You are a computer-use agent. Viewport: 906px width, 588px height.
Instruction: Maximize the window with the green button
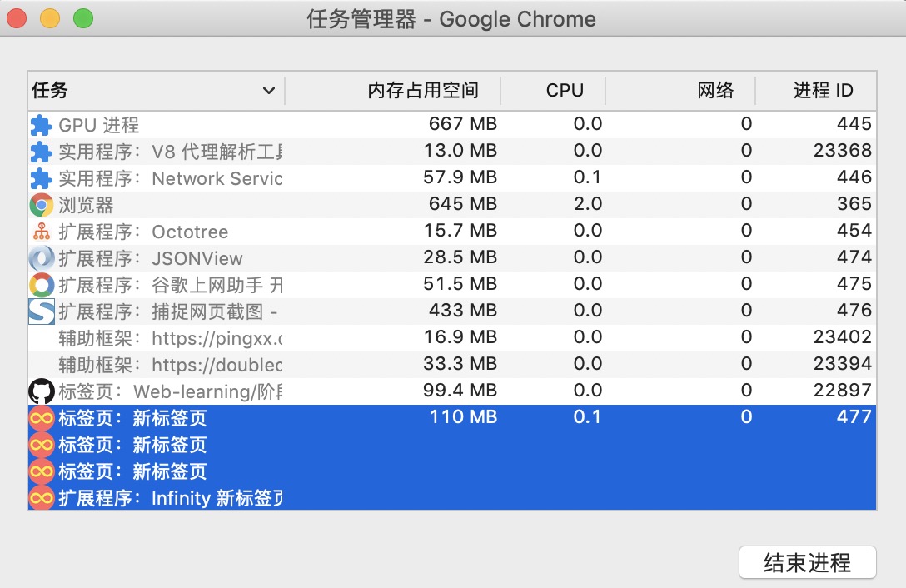coord(83,18)
